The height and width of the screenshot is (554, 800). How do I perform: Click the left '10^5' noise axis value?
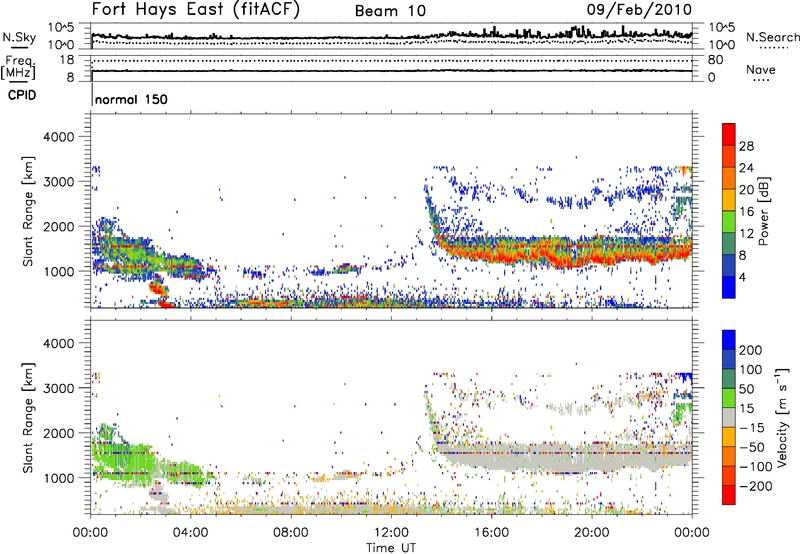click(x=61, y=27)
